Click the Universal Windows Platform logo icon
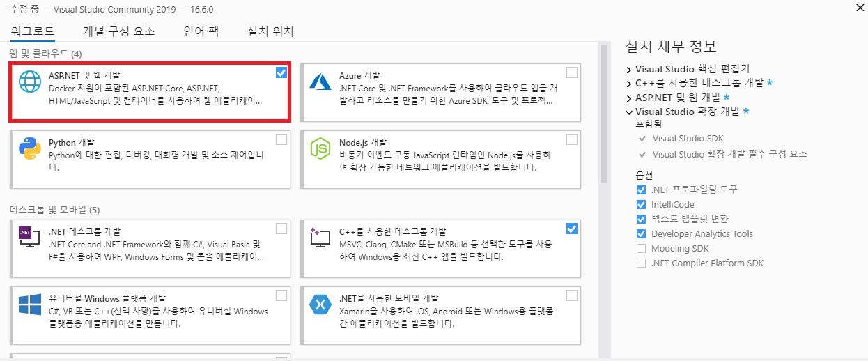The image size is (868, 361). [30, 305]
